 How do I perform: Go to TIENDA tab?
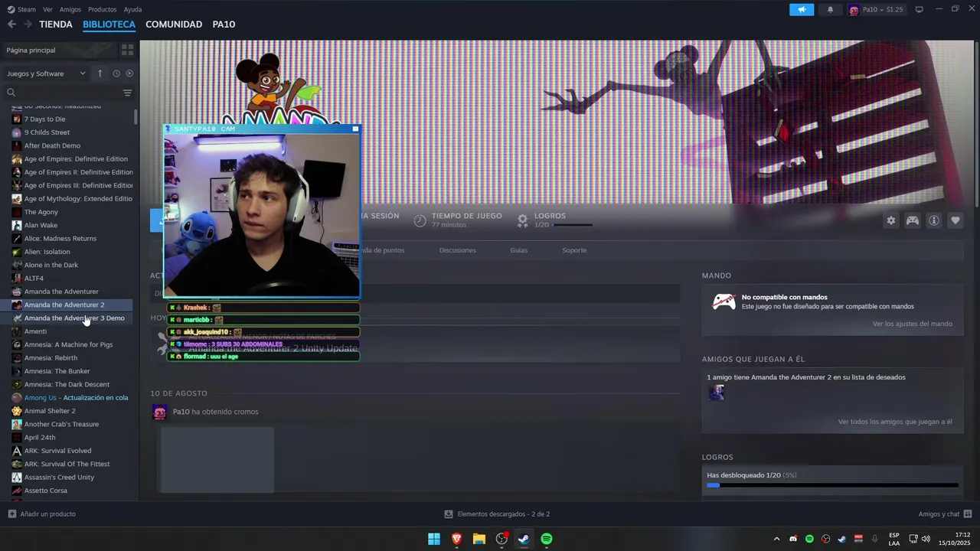coord(56,24)
